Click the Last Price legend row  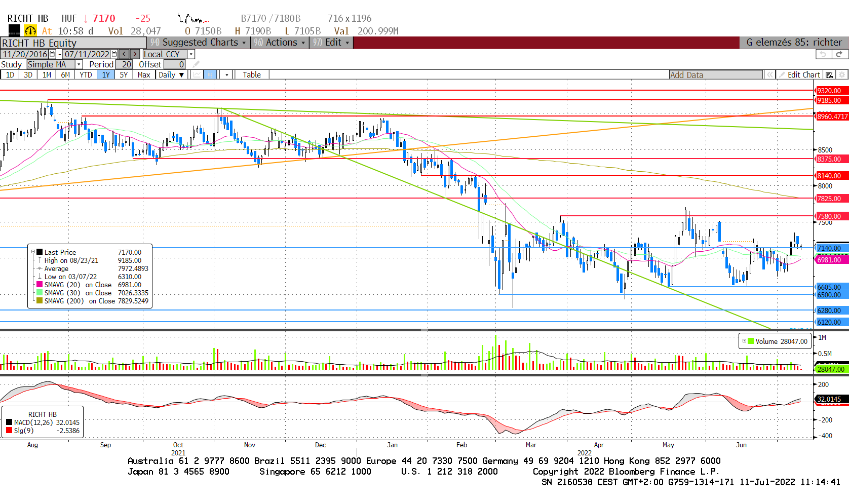coord(89,252)
